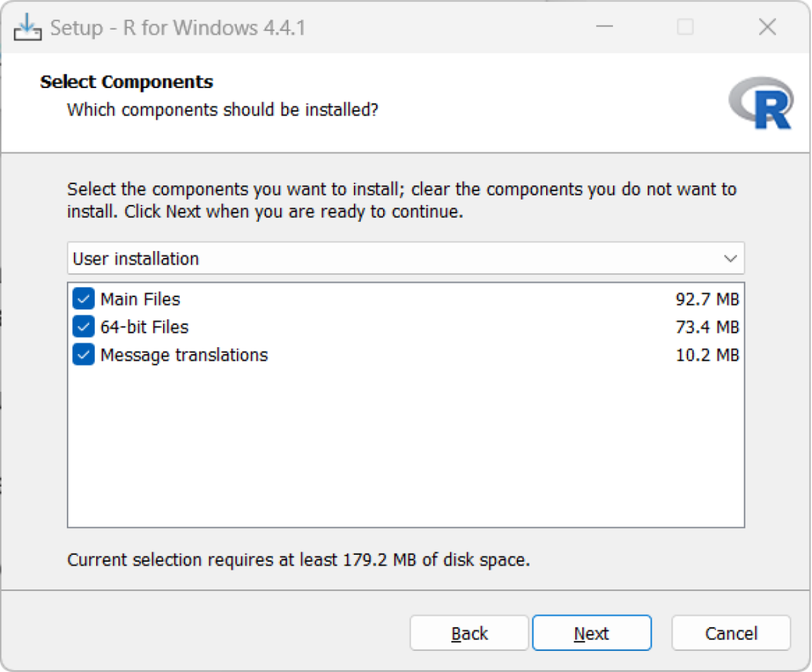The height and width of the screenshot is (672, 812).
Task: Open the User installation dropdown
Action: click(406, 258)
